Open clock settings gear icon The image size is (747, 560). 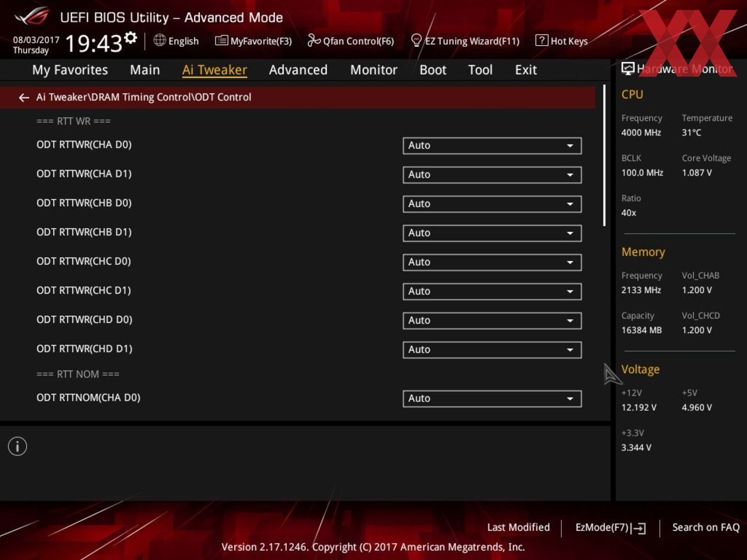tap(131, 37)
